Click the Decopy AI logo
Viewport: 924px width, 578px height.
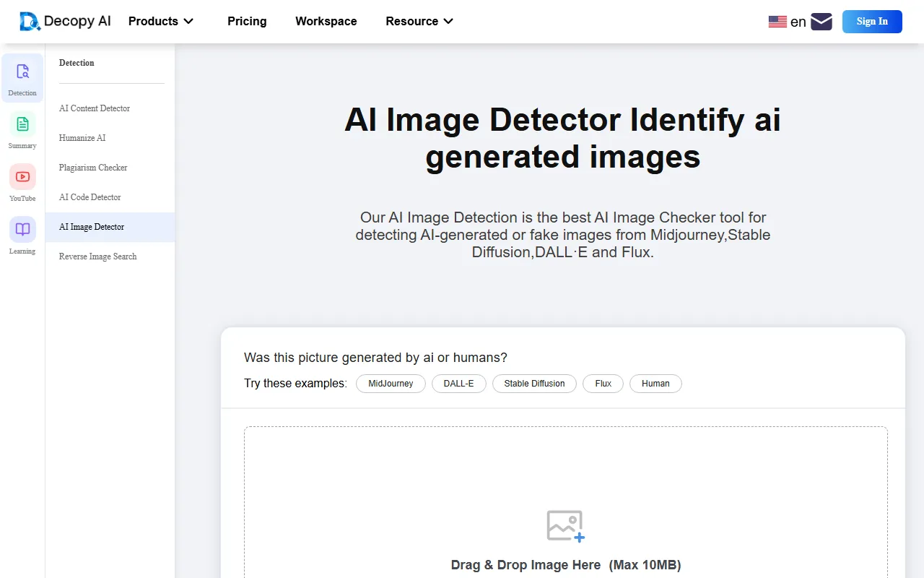[x=65, y=22]
